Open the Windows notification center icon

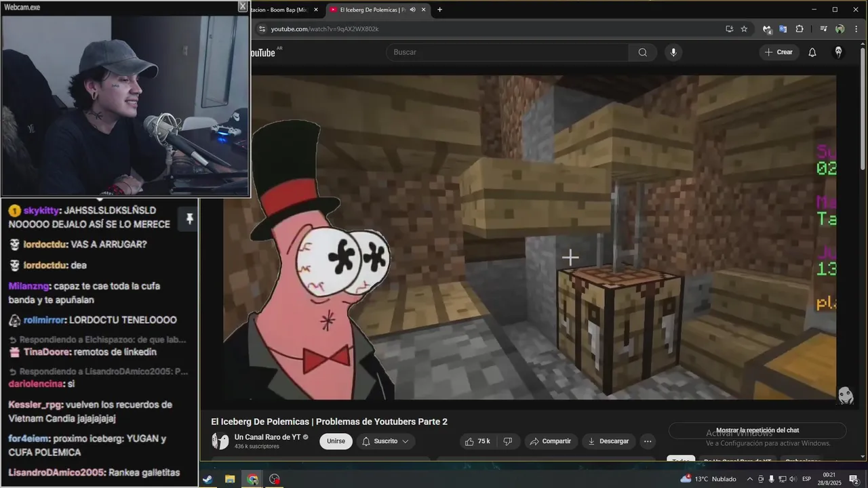854,479
